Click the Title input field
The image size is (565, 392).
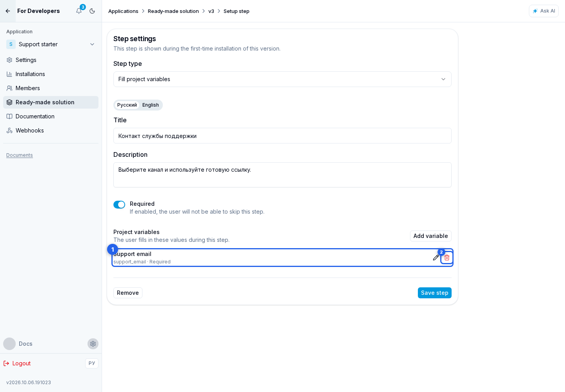pos(282,136)
